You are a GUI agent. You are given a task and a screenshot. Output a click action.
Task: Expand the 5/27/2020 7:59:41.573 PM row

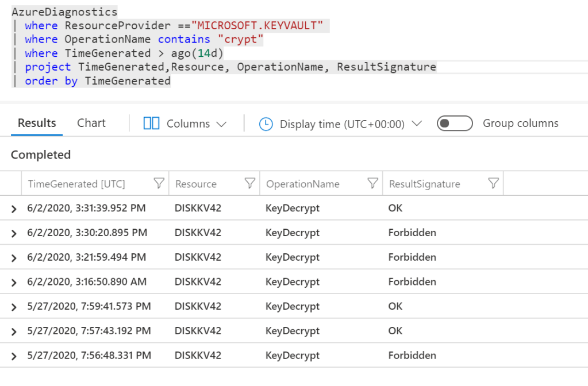tap(14, 307)
